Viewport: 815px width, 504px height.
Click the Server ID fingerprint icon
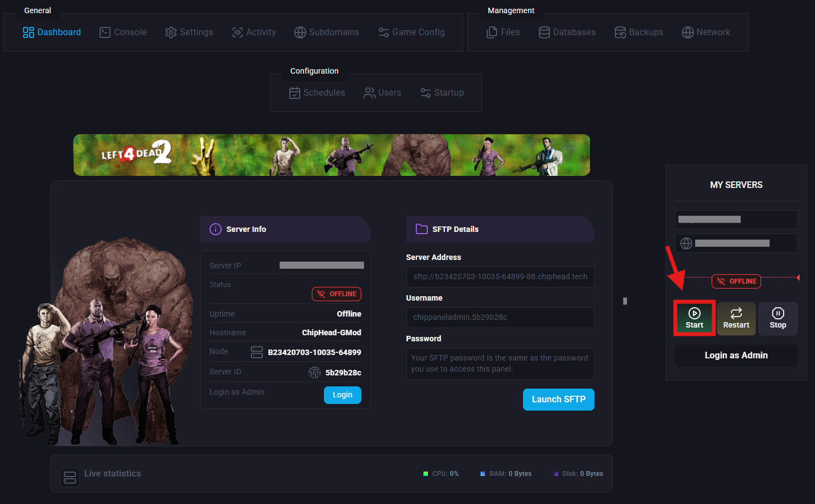[315, 373]
